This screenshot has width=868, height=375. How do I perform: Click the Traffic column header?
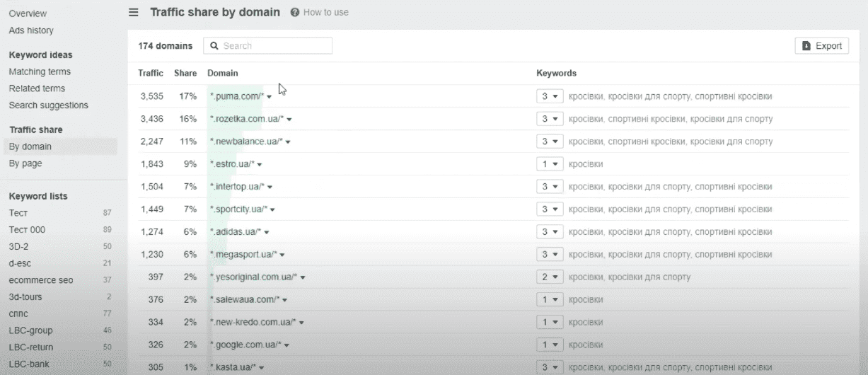click(151, 73)
